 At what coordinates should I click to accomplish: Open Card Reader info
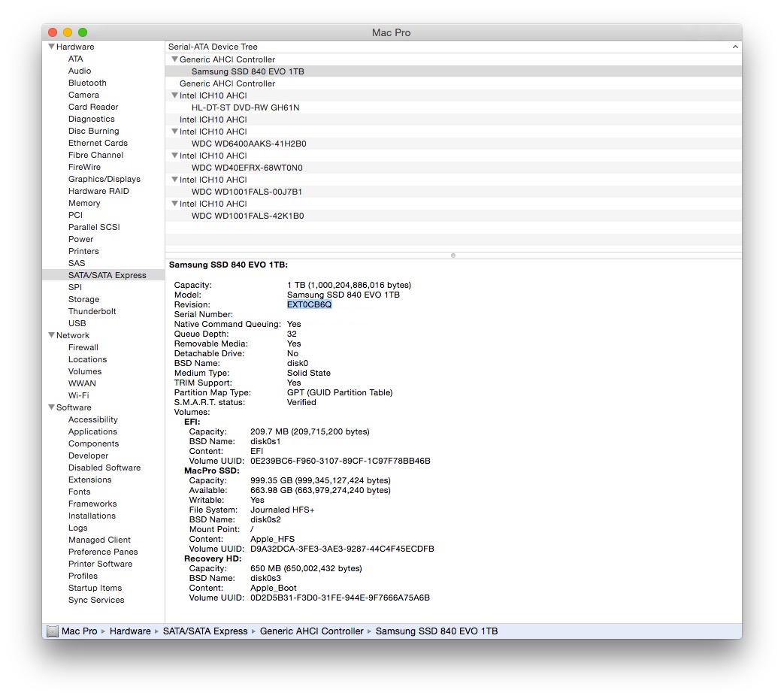tap(93, 107)
